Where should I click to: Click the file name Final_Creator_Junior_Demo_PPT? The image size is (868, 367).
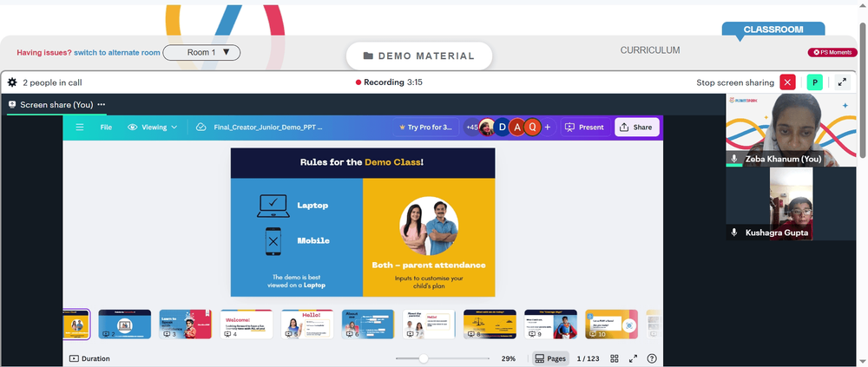(x=268, y=128)
